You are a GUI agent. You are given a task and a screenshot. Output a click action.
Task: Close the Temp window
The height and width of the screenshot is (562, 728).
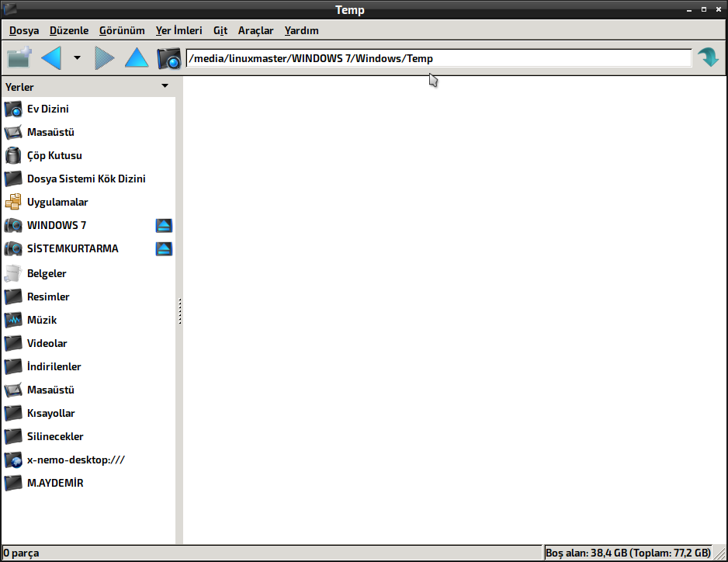pyautogui.click(x=718, y=9)
